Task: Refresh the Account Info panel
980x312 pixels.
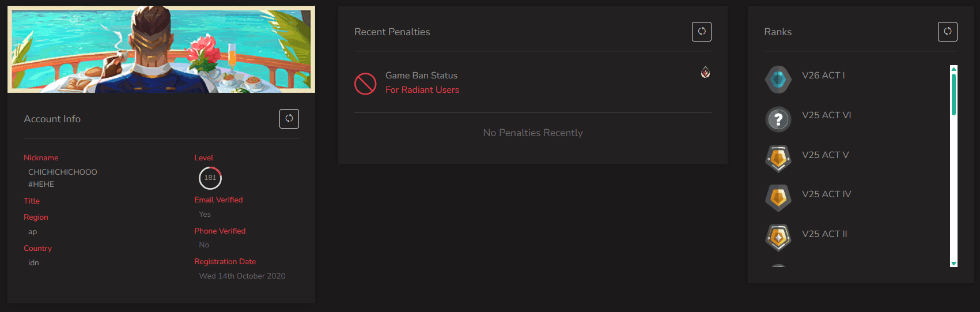Action: pyautogui.click(x=289, y=119)
